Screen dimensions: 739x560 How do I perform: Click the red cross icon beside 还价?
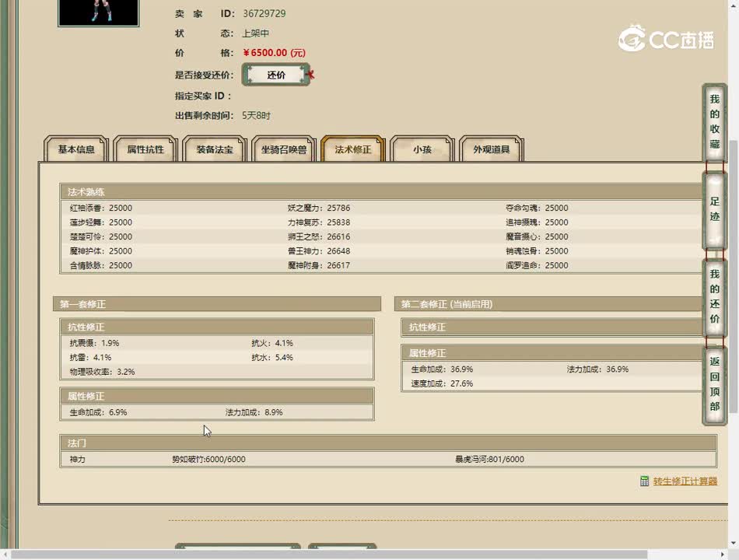[310, 75]
